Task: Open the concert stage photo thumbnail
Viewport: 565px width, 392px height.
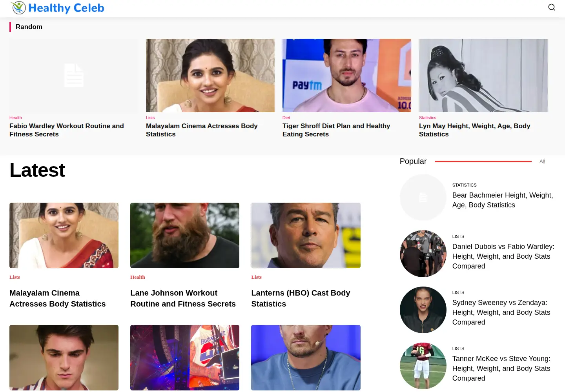Action: click(x=185, y=358)
